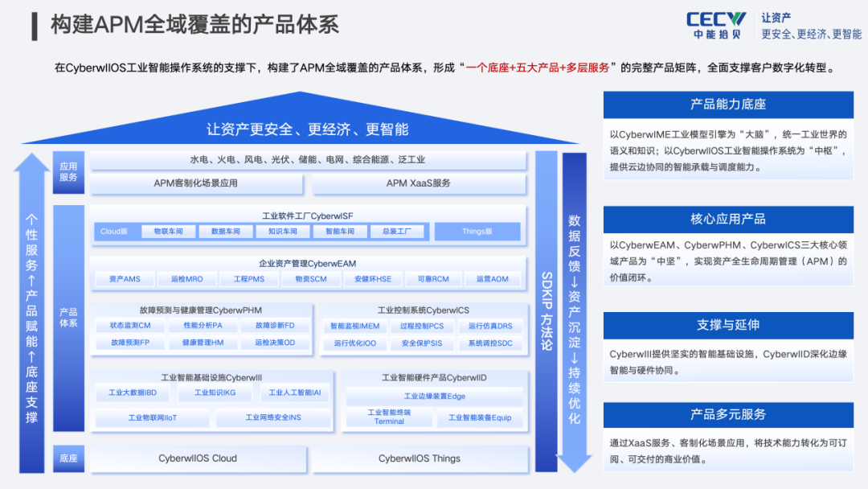Select the 资产AMS module

125,279
